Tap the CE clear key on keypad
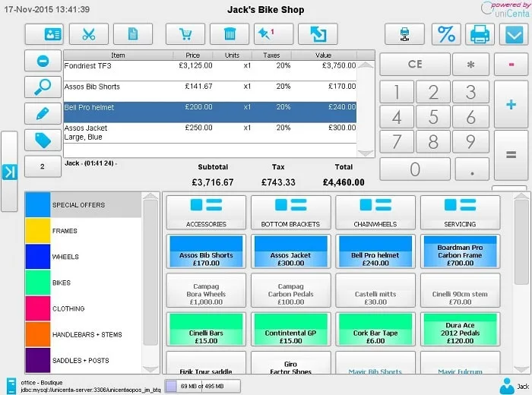Screen dimensions: 532x395 (415, 64)
